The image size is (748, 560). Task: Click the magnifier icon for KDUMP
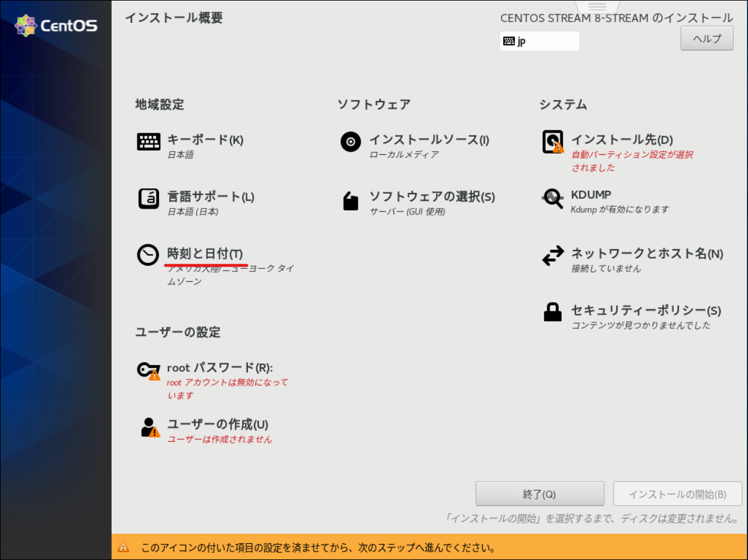[x=553, y=198]
